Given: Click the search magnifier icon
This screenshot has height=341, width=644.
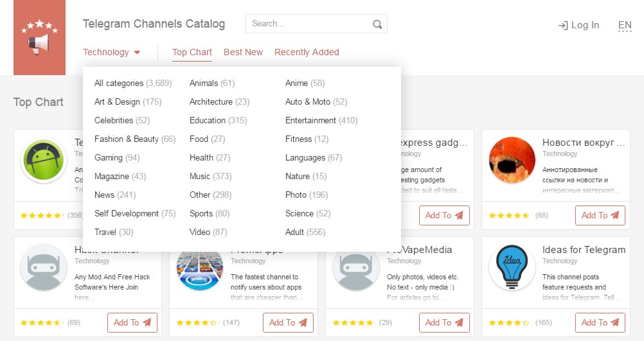Looking at the screenshot, I should [x=377, y=24].
